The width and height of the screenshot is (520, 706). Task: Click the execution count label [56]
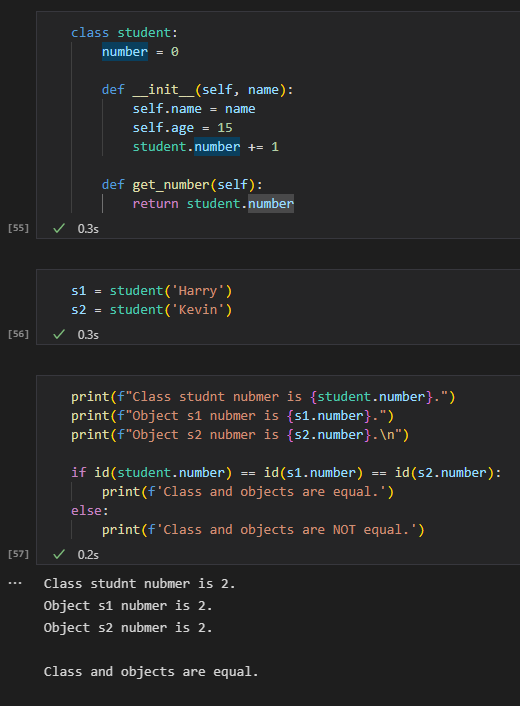(18, 334)
